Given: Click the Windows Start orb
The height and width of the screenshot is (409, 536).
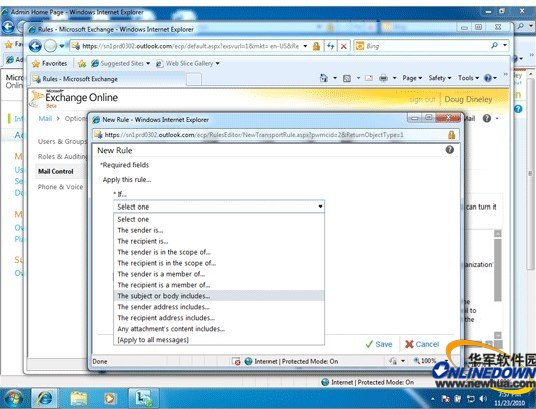Looking at the screenshot, I should tap(13, 399).
